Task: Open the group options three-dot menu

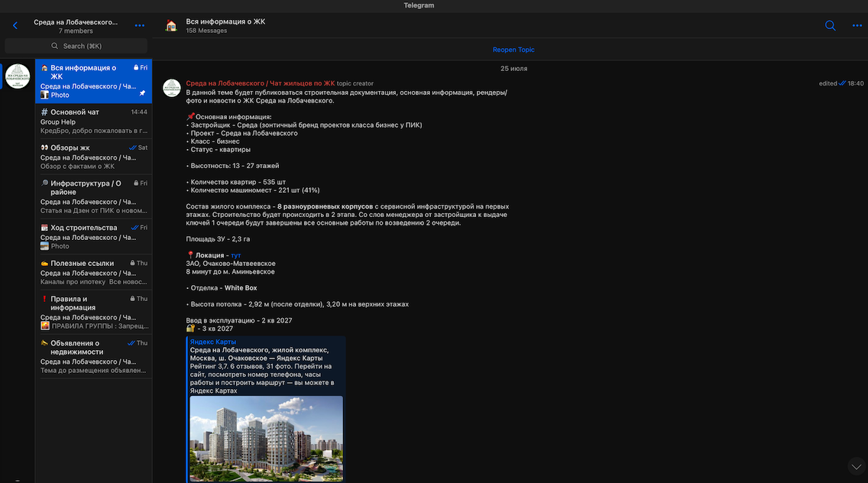Action: [140, 25]
